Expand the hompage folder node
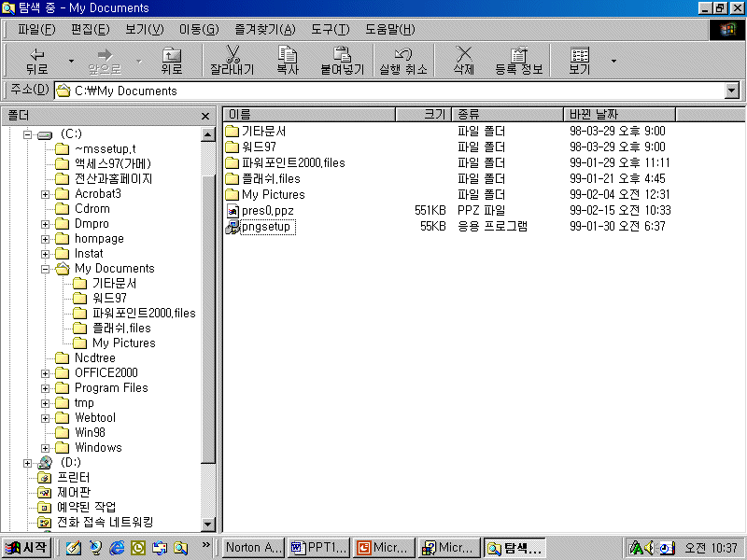This screenshot has width=747, height=560. click(45, 239)
